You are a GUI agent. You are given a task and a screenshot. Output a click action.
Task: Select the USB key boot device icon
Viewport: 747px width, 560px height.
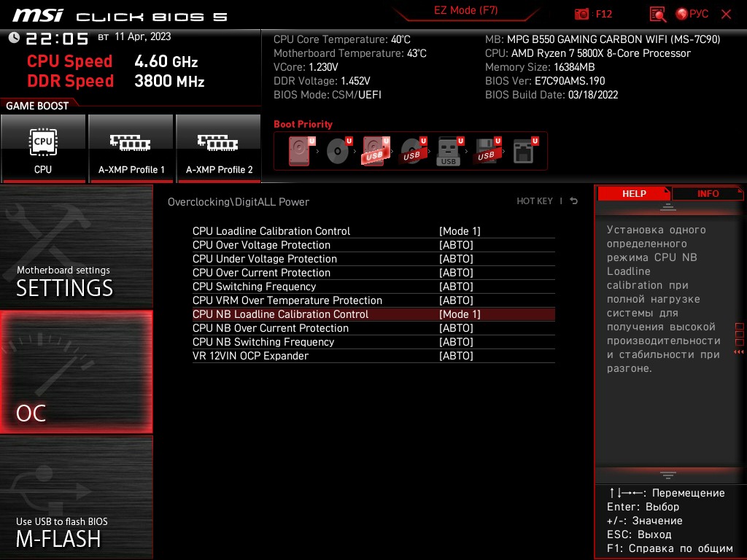[x=450, y=151]
